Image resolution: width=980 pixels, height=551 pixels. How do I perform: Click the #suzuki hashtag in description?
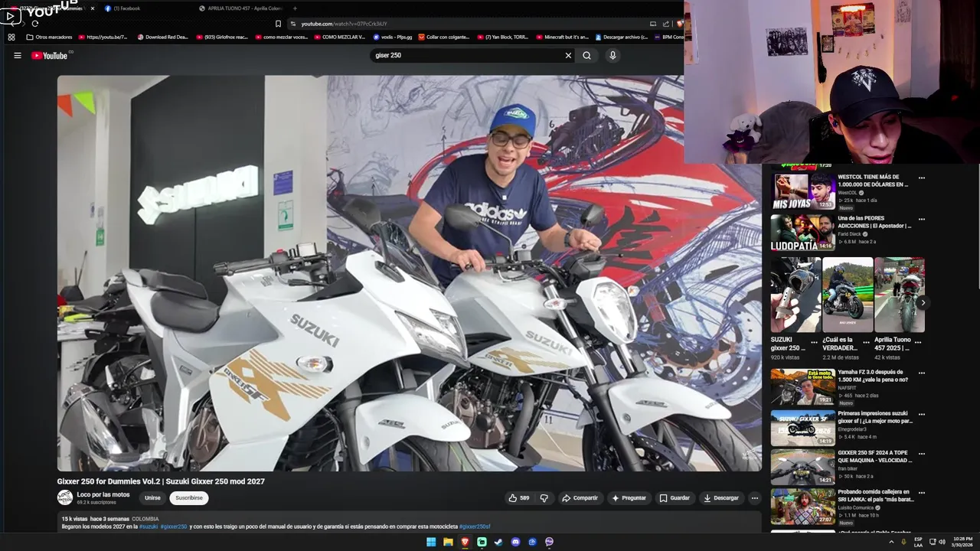coord(149,527)
